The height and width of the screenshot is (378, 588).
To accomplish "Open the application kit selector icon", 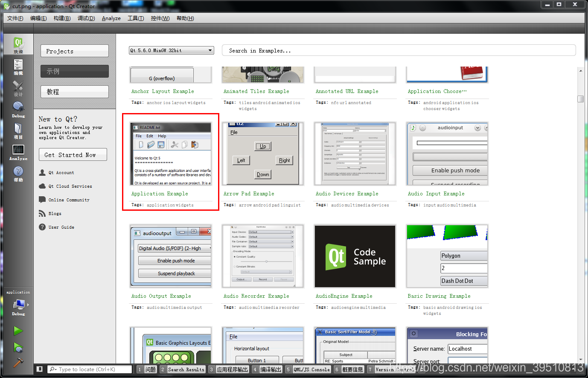I will [x=18, y=307].
